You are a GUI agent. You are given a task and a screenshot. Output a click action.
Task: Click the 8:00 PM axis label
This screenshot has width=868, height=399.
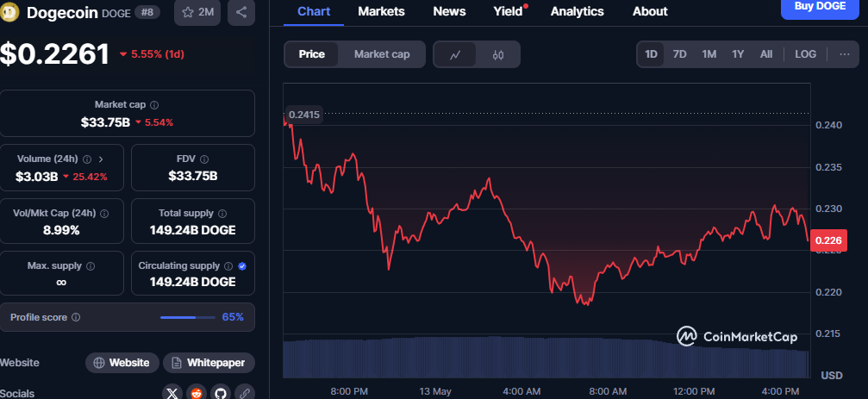point(349,391)
